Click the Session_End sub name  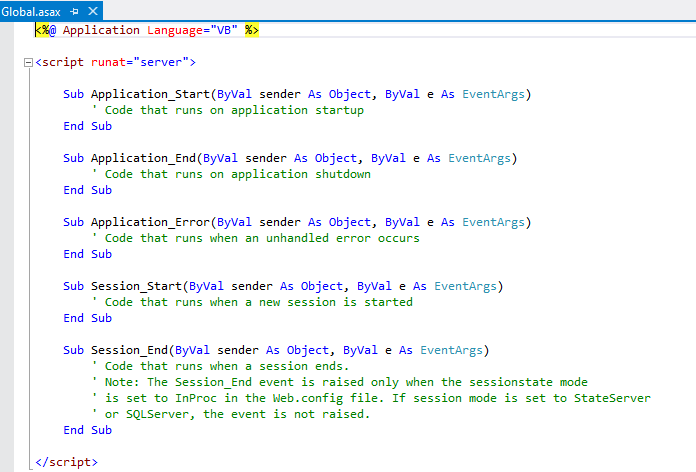(129, 350)
